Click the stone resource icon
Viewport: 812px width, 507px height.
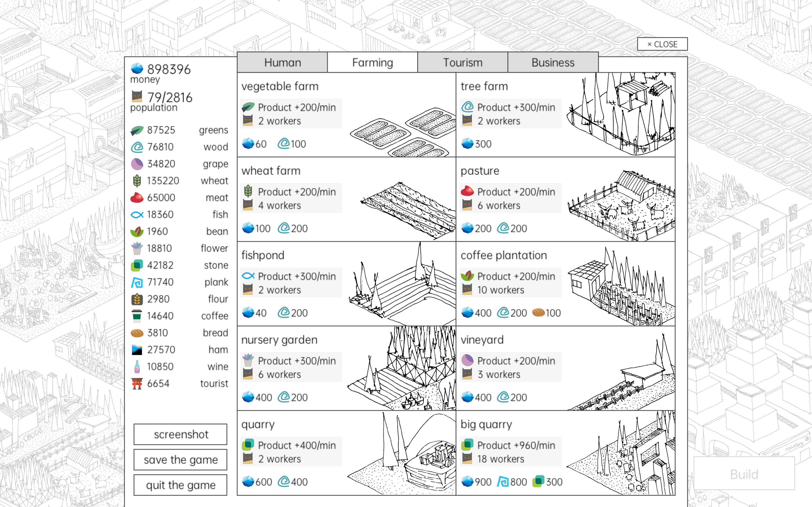pyautogui.click(x=137, y=265)
